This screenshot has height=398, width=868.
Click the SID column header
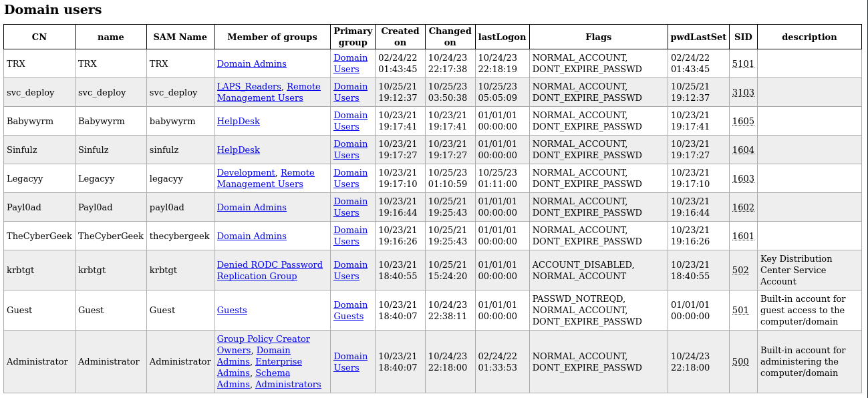[x=743, y=37]
